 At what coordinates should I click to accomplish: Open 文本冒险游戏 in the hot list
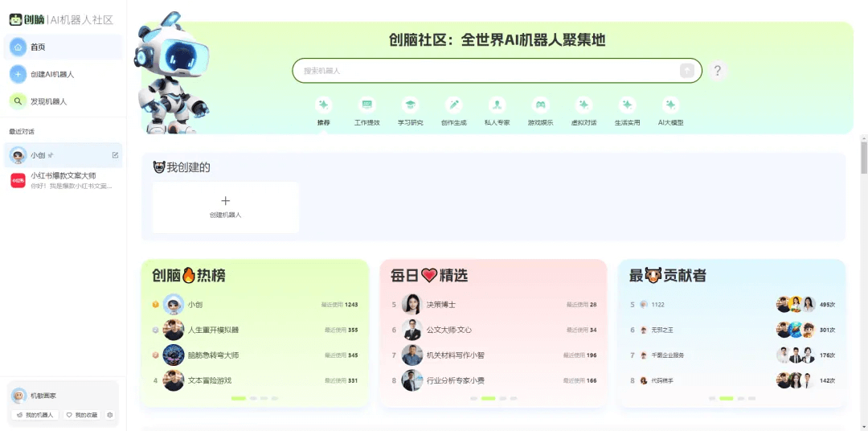256,380
